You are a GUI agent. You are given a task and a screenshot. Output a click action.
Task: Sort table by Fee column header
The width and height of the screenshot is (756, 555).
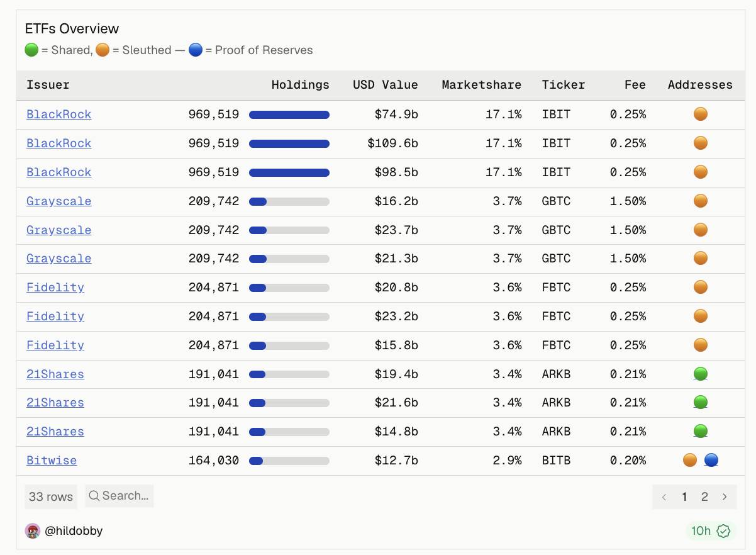[635, 85]
